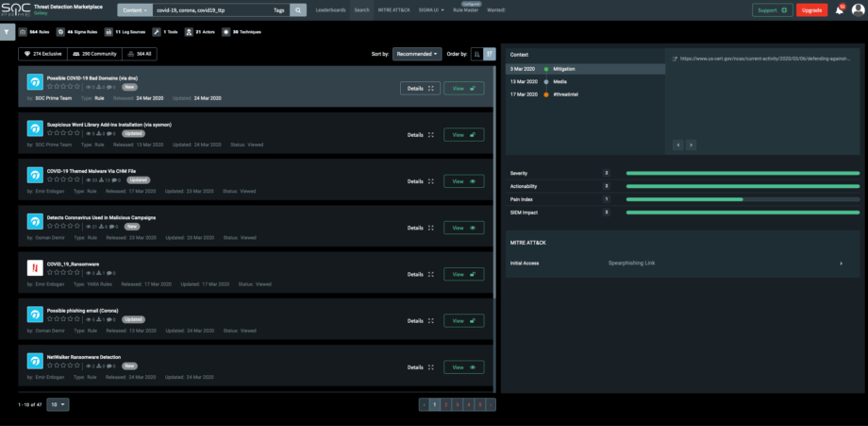Viewport: 868px width, 426px height.
Task: Open the Wanted! tab
Action: 496,10
